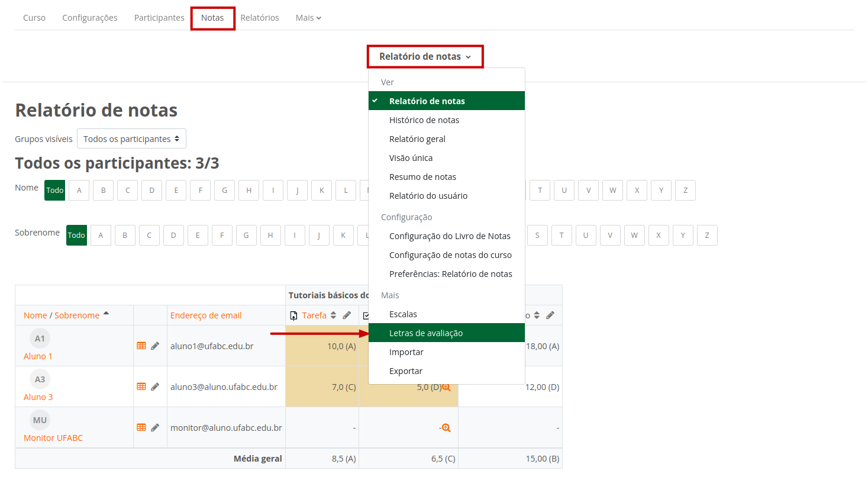
Task: Click the edit pencil for Monitor UFABC
Action: pos(155,427)
